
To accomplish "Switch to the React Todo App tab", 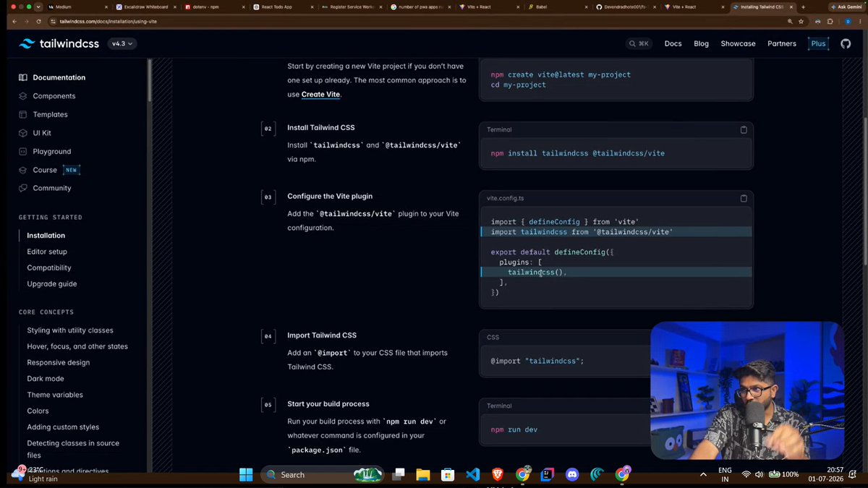I will (x=282, y=7).
